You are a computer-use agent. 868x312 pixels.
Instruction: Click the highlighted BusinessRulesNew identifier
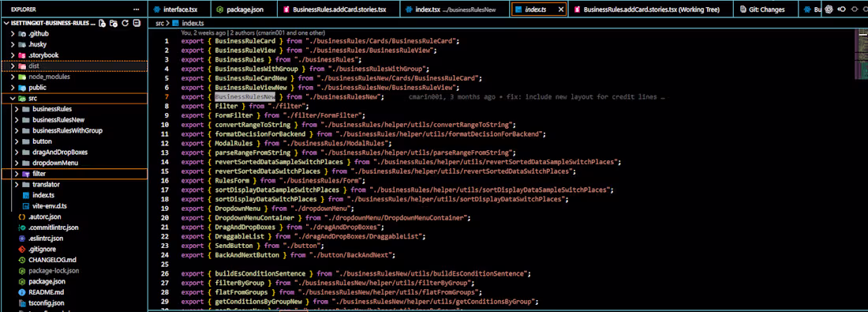pos(245,97)
